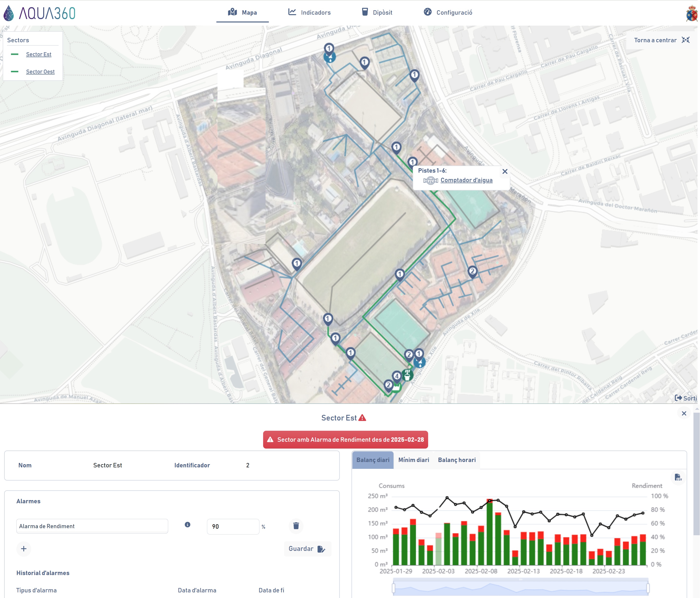Open the Indicadors tab
Image resolution: width=700 pixels, height=598 pixels.
[309, 12]
